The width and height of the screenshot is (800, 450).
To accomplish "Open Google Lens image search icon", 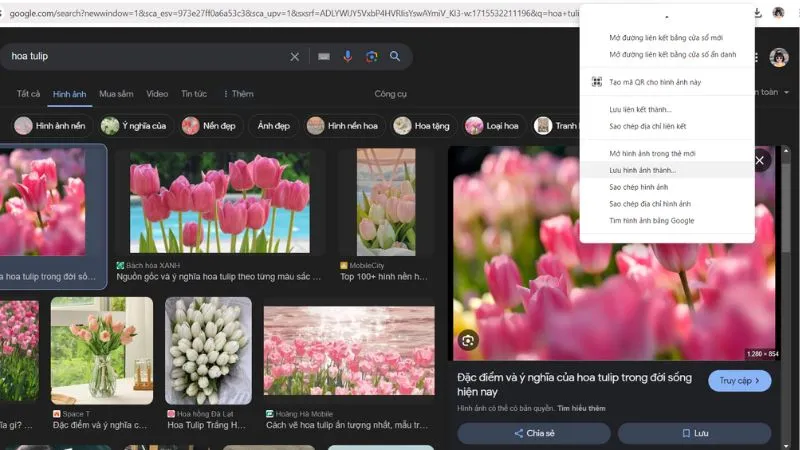I will pyautogui.click(x=371, y=57).
